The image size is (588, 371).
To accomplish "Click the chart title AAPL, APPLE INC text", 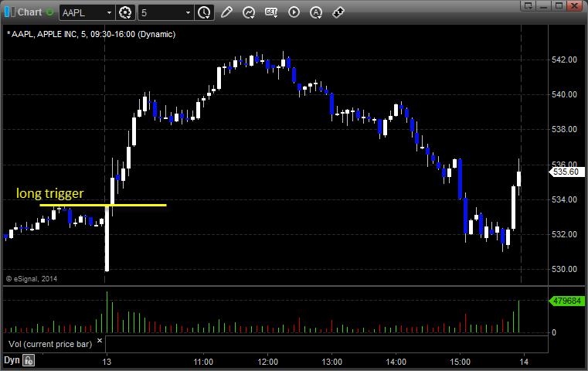I will pyautogui.click(x=91, y=34).
